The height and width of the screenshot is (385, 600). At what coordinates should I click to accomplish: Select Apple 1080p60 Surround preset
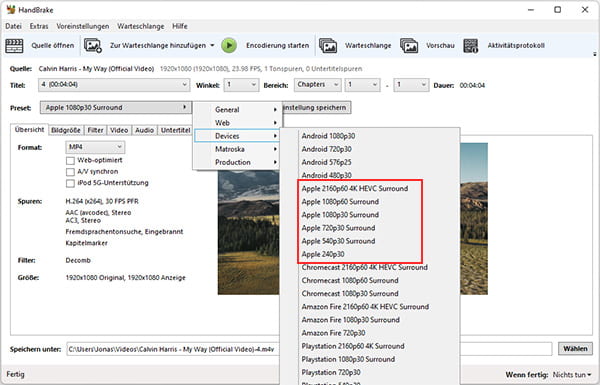pyautogui.click(x=340, y=202)
